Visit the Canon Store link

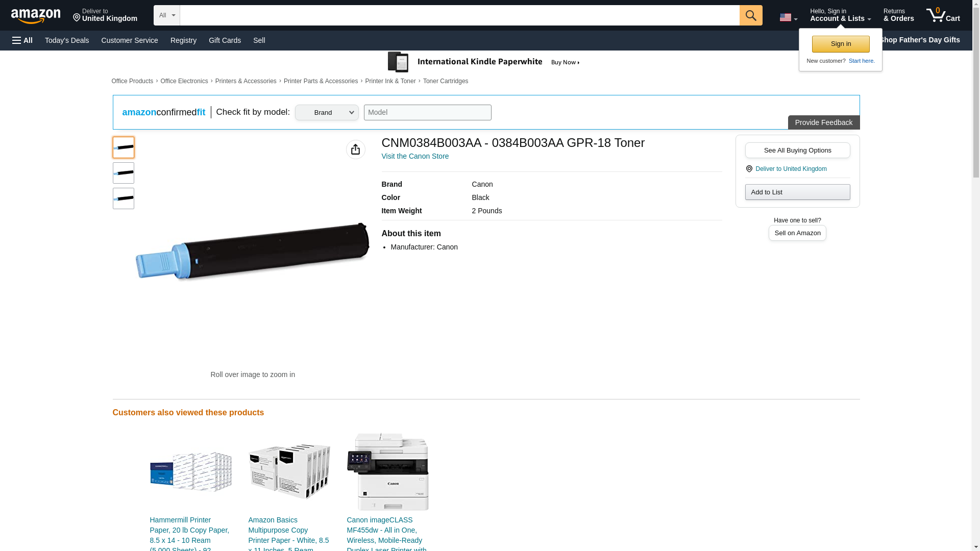[415, 156]
